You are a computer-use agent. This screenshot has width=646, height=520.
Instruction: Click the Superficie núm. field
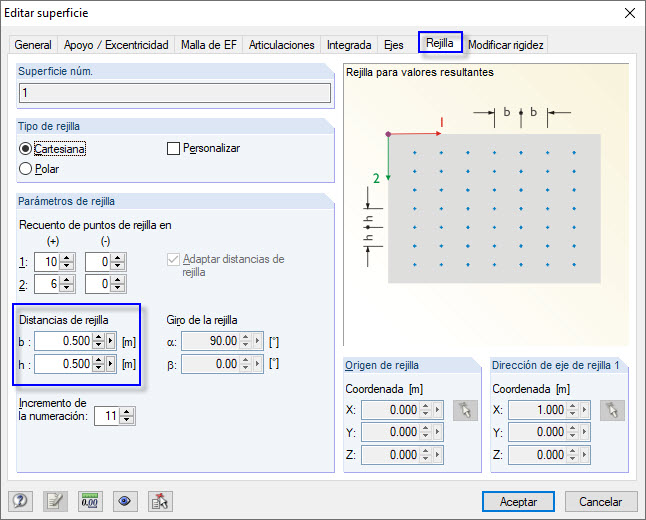click(175, 93)
